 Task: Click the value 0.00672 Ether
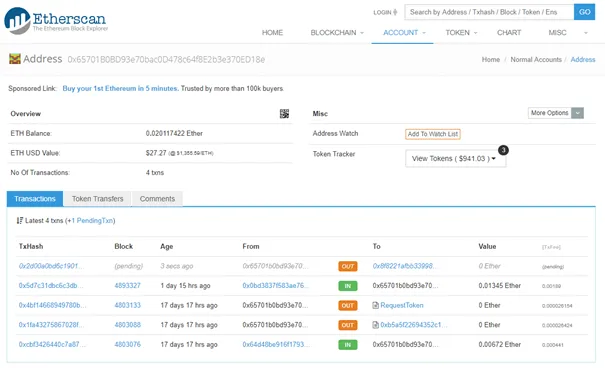click(500, 344)
